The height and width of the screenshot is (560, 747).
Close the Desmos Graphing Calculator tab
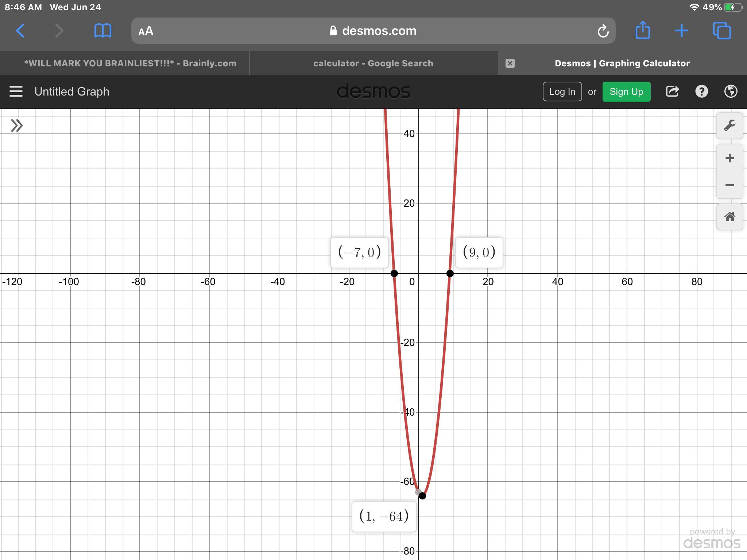point(510,63)
